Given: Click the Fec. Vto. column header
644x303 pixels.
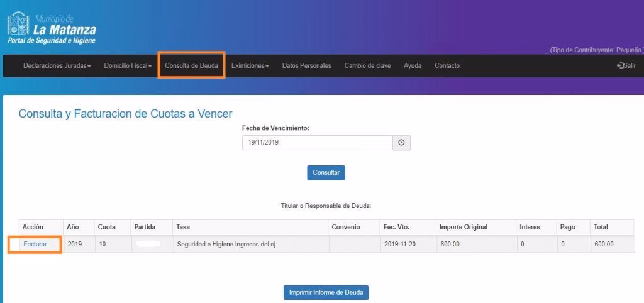Looking at the screenshot, I should tap(397, 227).
